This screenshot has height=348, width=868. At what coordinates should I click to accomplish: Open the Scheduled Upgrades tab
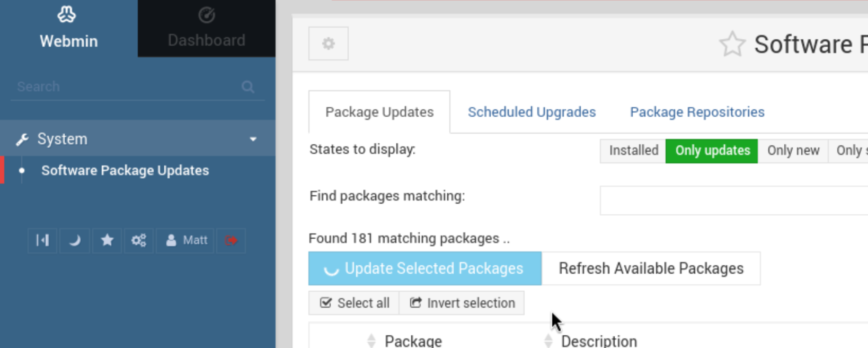(x=532, y=112)
